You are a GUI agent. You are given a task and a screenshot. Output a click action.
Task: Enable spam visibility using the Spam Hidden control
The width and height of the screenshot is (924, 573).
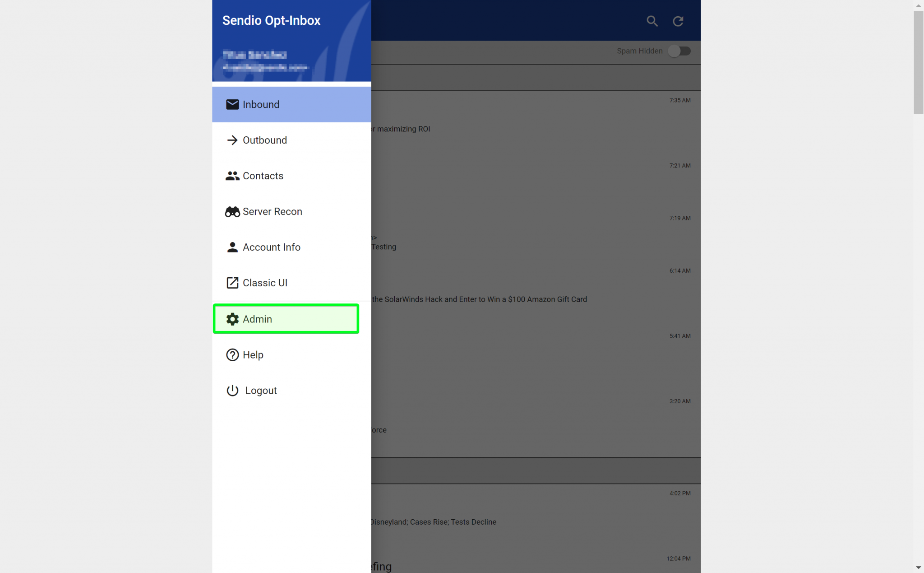pos(679,51)
